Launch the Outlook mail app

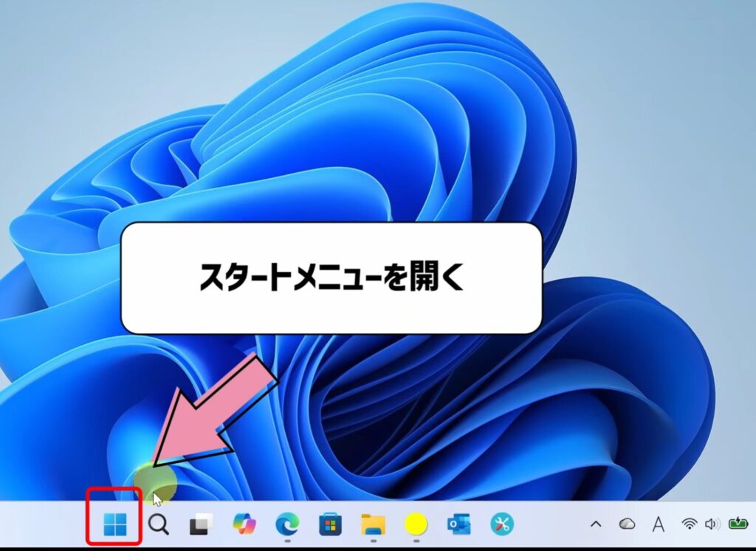[x=456, y=524]
